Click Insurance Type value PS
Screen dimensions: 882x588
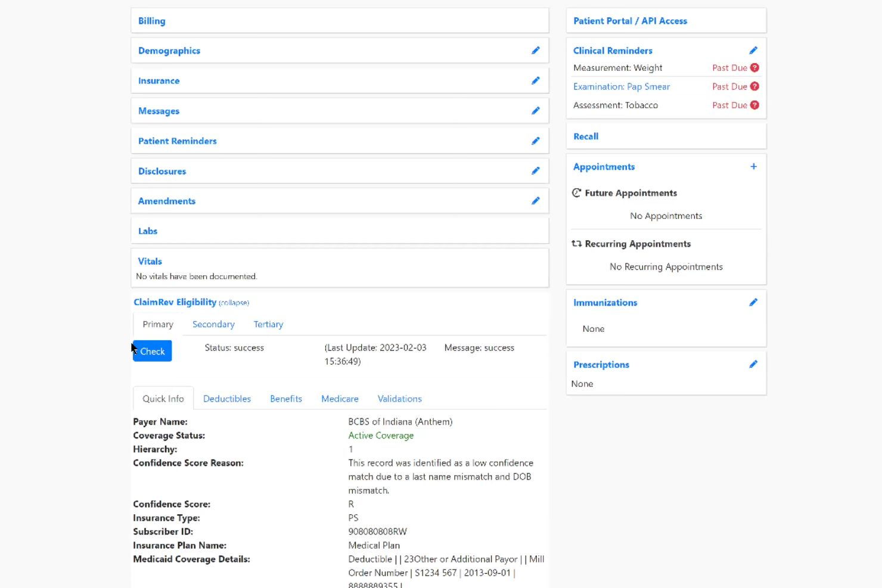tap(353, 518)
